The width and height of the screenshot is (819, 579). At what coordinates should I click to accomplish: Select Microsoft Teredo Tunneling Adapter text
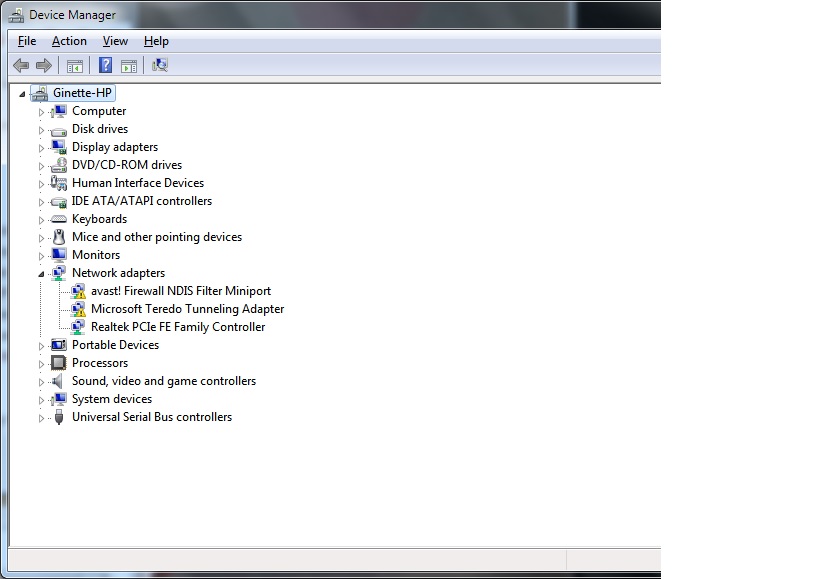(188, 309)
